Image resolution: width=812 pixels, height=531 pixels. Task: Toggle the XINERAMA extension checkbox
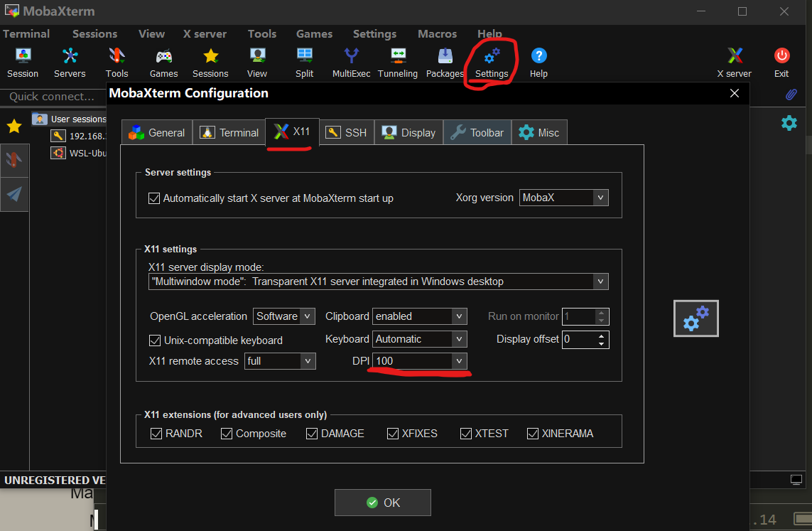[532, 434]
